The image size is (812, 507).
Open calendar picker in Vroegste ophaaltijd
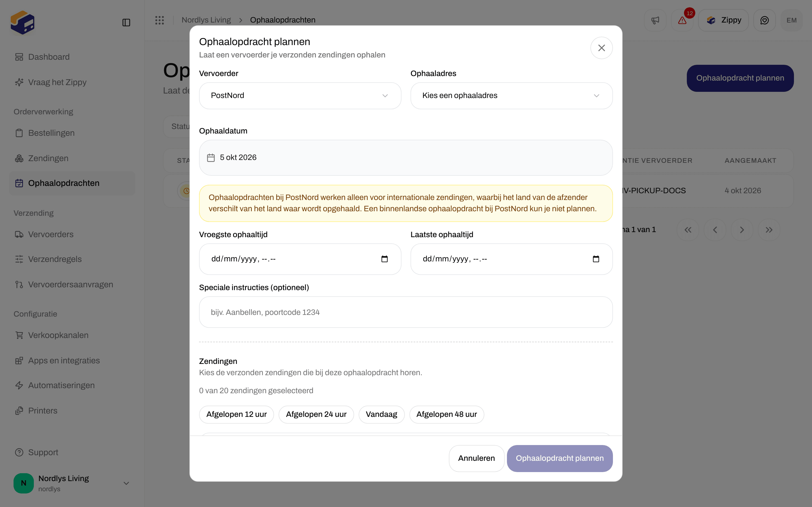tap(385, 259)
